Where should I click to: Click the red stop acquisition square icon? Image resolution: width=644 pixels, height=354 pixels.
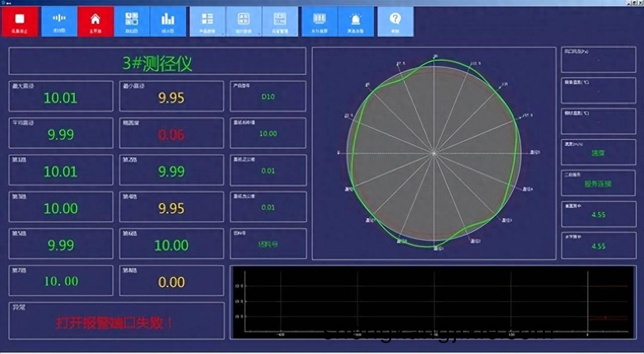click(20, 21)
